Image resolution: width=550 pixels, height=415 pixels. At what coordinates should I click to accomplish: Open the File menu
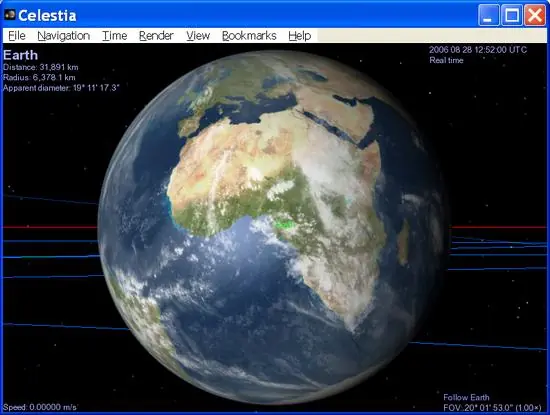pyautogui.click(x=17, y=36)
